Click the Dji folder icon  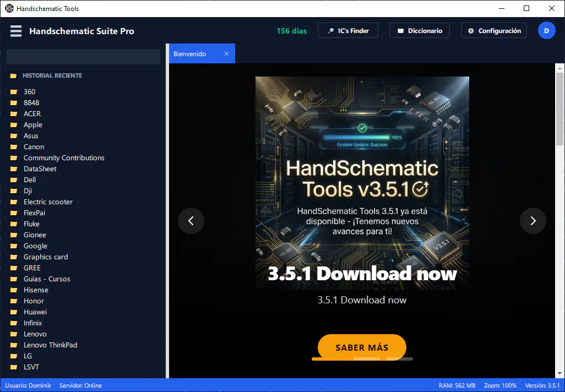click(14, 190)
